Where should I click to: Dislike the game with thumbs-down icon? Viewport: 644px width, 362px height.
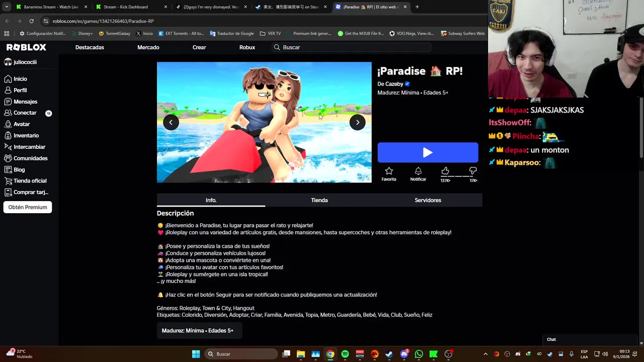tap(473, 171)
